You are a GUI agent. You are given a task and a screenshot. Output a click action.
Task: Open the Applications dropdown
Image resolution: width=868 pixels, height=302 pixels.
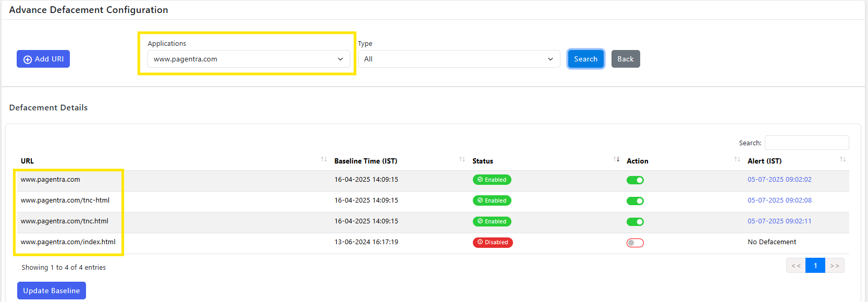coord(249,59)
